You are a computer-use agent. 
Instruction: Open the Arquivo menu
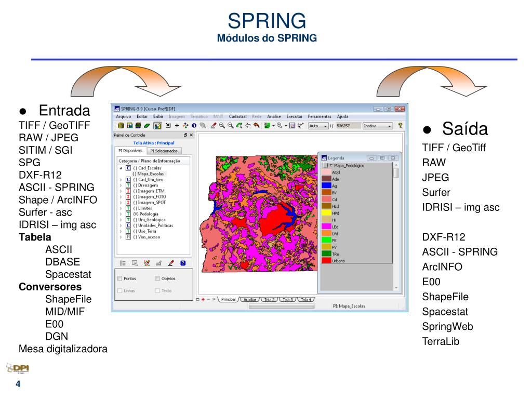124,116
